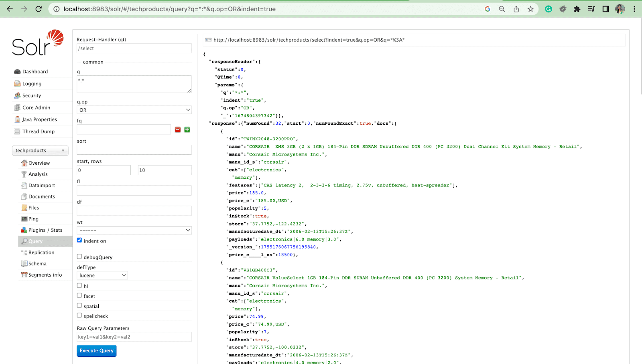The width and height of the screenshot is (642, 364).
Task: Reload the page with browser refresh icon
Action: (x=39, y=9)
